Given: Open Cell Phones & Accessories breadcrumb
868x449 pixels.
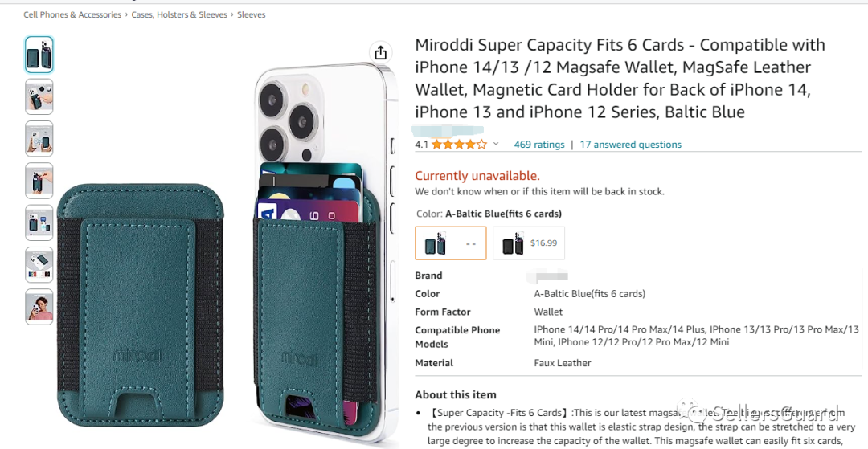Looking at the screenshot, I should pos(72,14).
